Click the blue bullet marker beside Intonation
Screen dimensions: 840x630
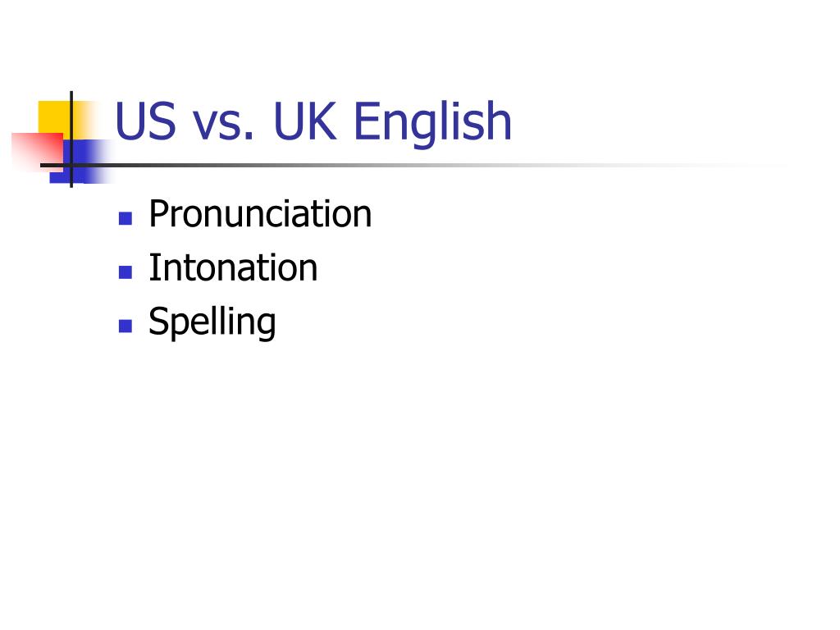coord(126,272)
